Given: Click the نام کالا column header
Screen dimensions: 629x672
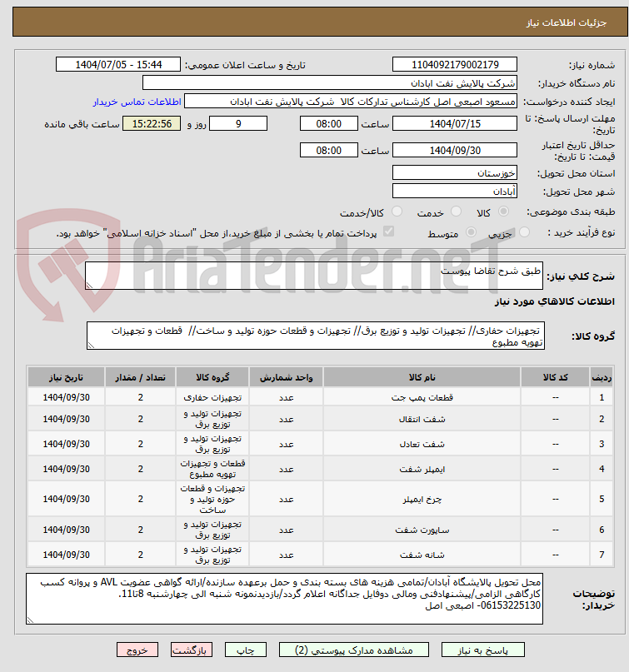Looking at the screenshot, I should [422, 377].
